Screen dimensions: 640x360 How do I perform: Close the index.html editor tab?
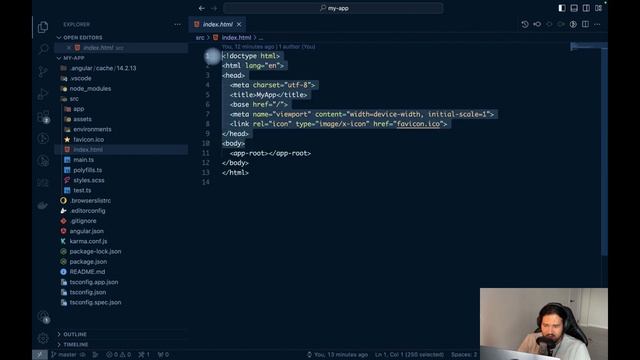tap(239, 24)
